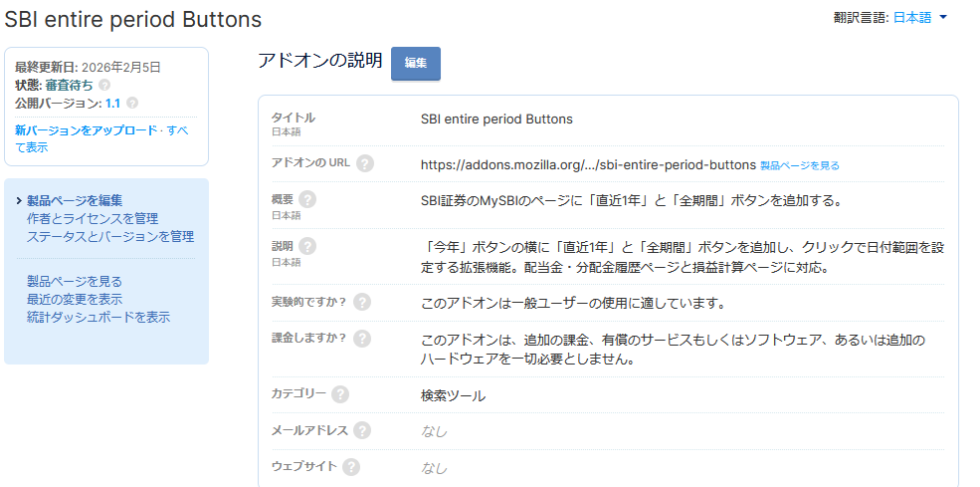Click help icon beside 説明 label
Viewport: 980px width, 487px height.
[x=306, y=245]
